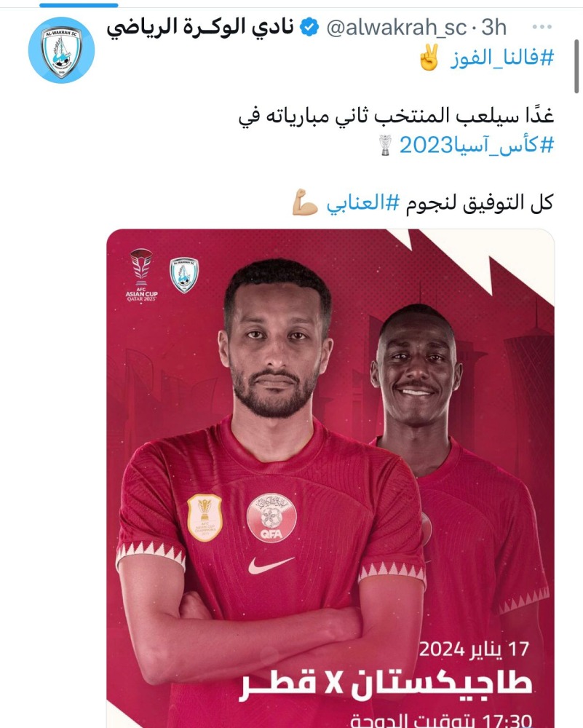Open the #كأس_آسيا2023 hashtag
Image resolution: width=583 pixels, height=728 pixels.
tap(477, 146)
